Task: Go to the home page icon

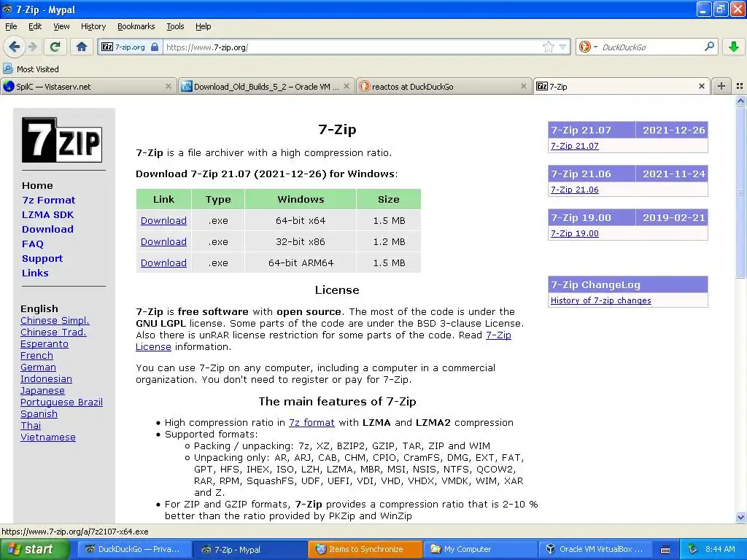Action: point(82,47)
